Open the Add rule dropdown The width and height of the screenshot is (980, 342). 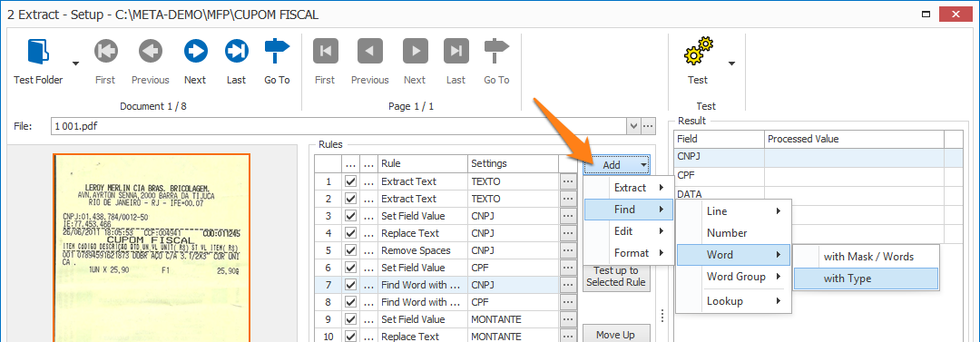pyautogui.click(x=618, y=165)
